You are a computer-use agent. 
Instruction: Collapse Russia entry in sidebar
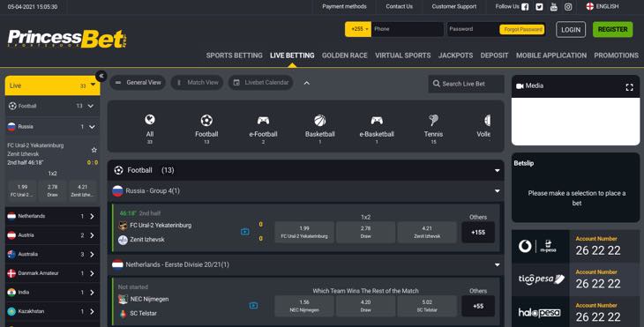coord(92,127)
